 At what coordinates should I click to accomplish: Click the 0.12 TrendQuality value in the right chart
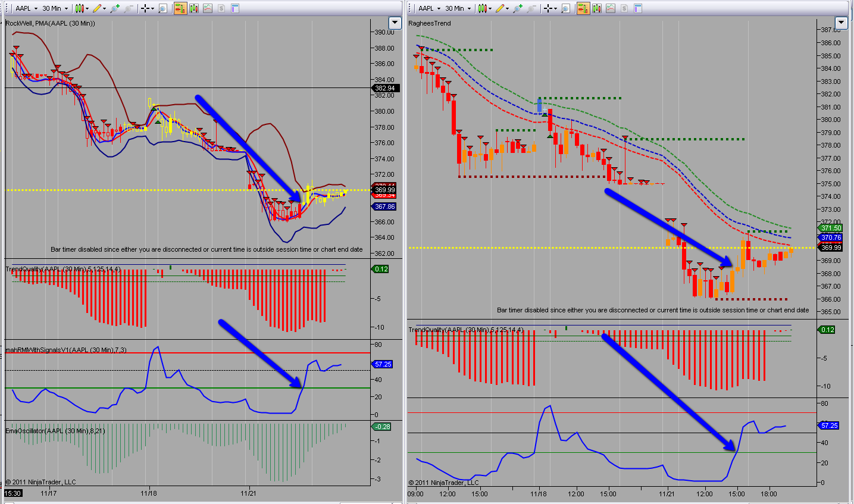click(827, 330)
